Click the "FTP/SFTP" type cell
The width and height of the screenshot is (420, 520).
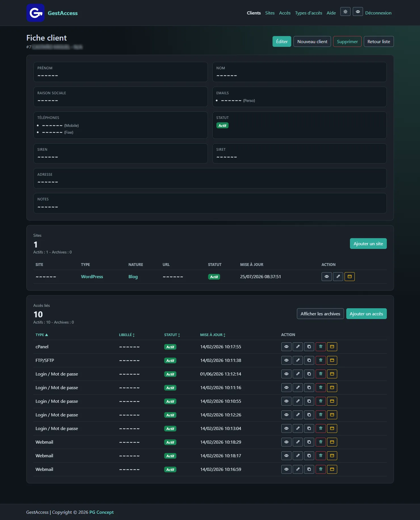[45, 360]
